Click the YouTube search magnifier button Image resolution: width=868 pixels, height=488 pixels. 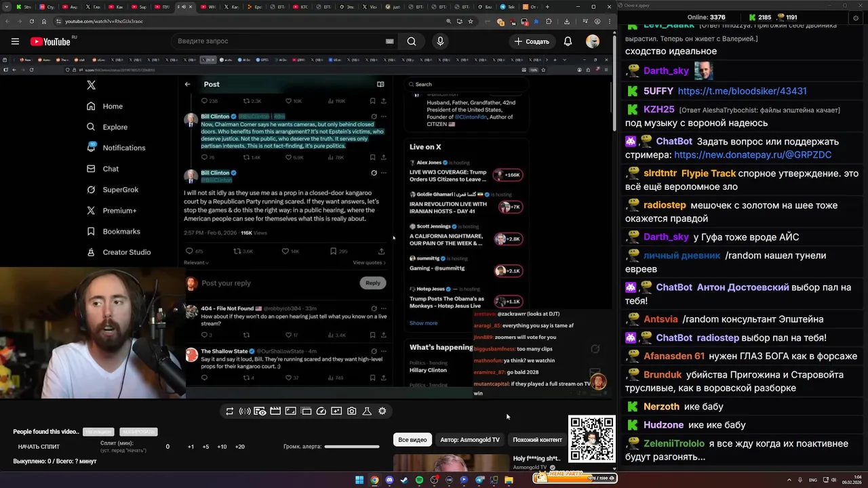412,41
